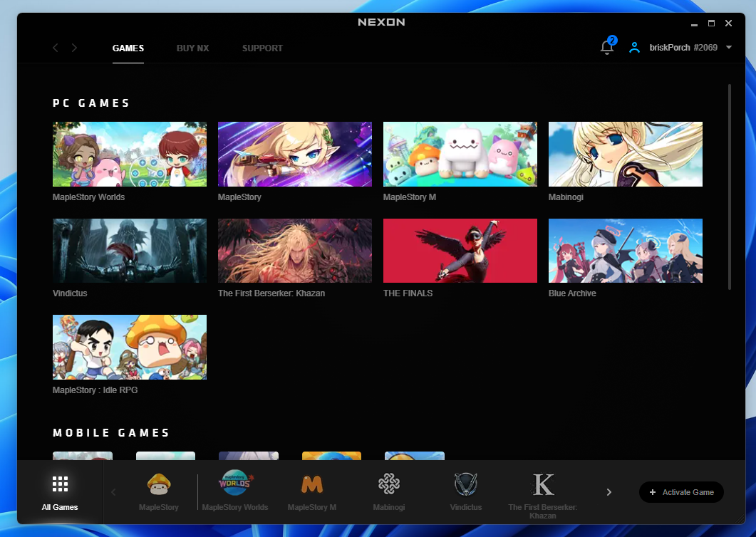Click the games list vertical scrollbar
Viewport: 756px width, 537px height.
(730, 187)
